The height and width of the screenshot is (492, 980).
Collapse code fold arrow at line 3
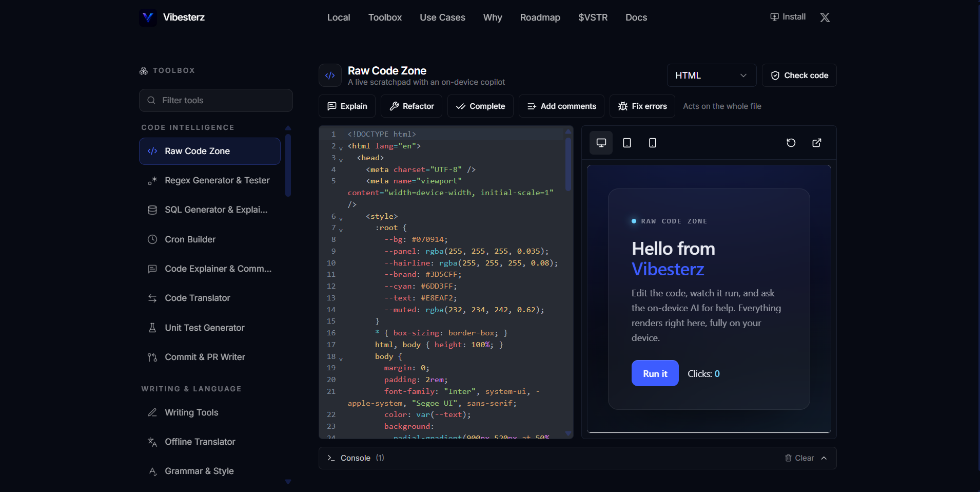point(341,160)
